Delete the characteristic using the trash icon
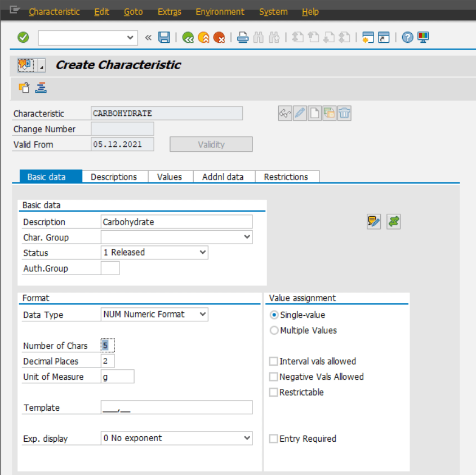The image size is (476, 475). point(344,113)
